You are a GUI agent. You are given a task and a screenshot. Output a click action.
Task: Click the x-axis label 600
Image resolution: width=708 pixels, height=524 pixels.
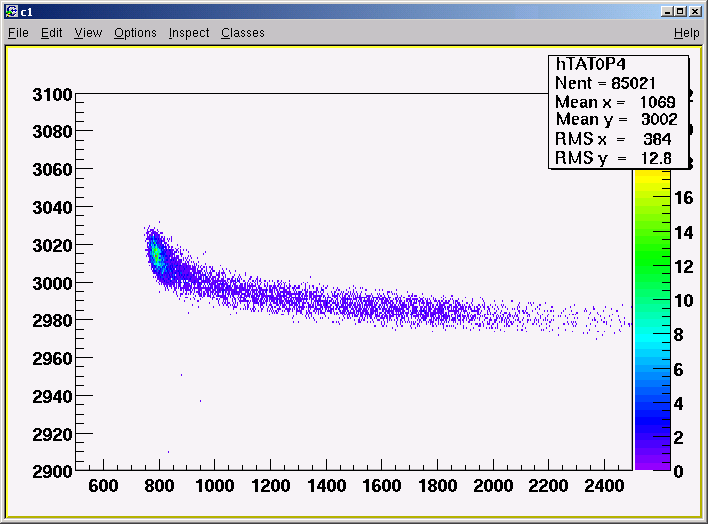[103, 486]
